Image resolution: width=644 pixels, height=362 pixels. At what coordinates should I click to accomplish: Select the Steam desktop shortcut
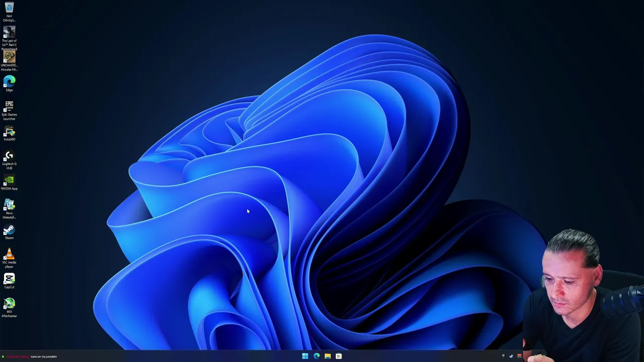coord(9,232)
